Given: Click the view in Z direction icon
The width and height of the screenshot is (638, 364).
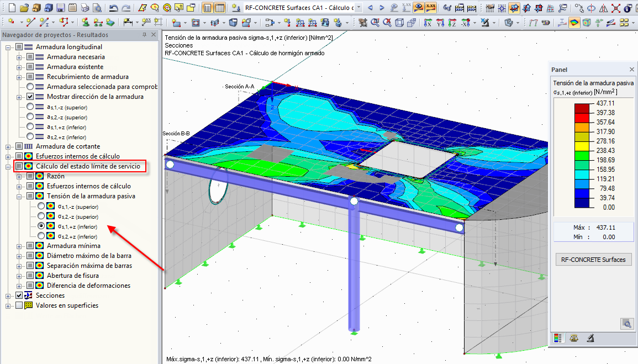Looking at the screenshot, I should (452, 23).
